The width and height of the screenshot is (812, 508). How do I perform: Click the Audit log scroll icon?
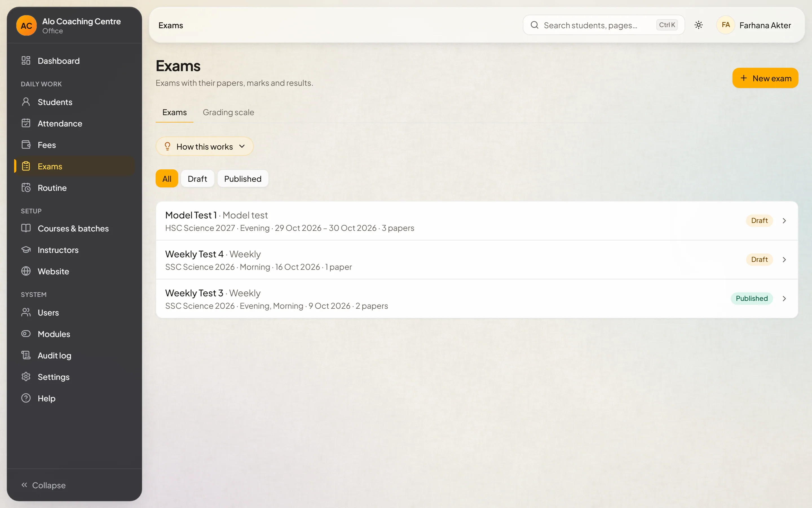[26, 355]
